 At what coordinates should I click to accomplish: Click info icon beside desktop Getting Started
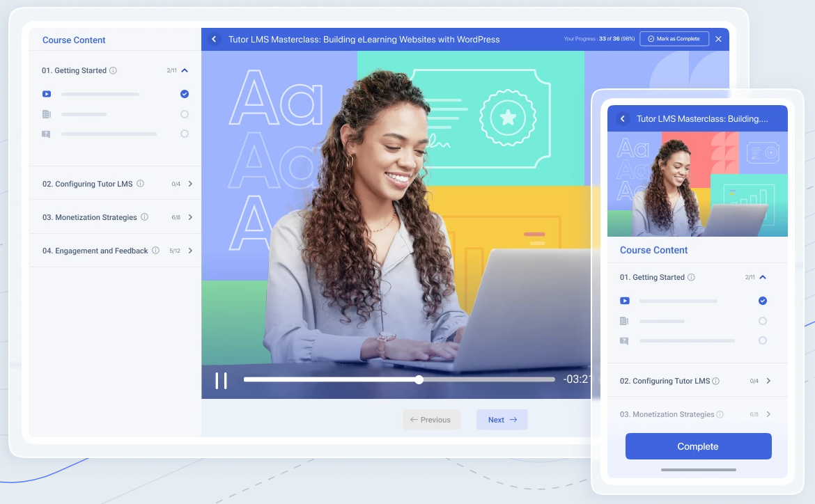coord(113,70)
